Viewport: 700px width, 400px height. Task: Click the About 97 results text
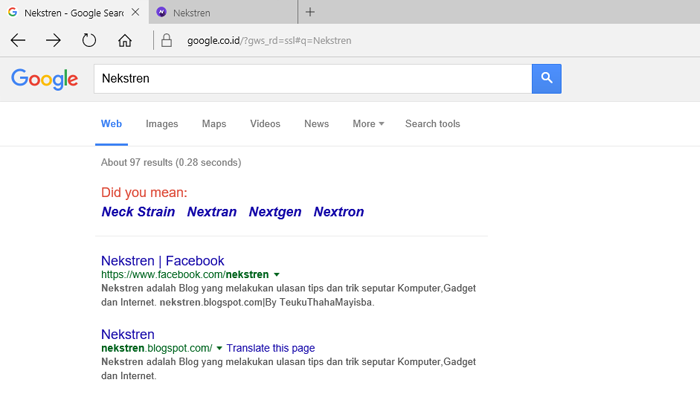pyautogui.click(x=171, y=162)
